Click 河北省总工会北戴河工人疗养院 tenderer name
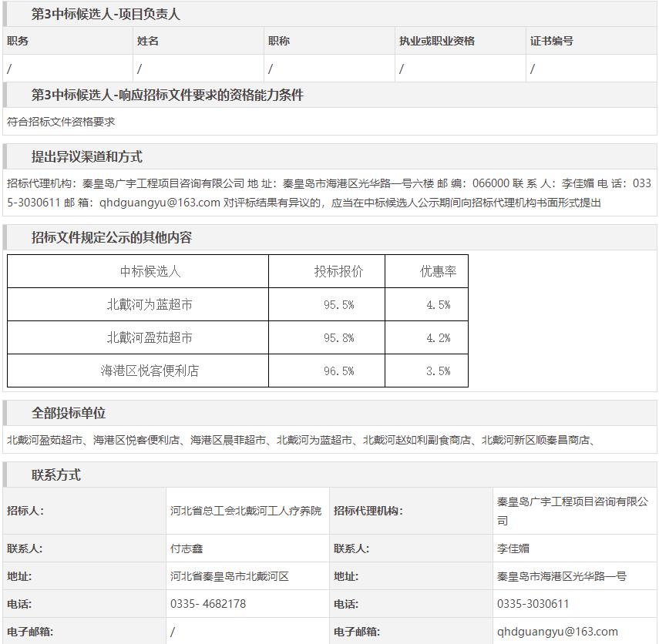The width and height of the screenshot is (659, 644). 246,510
